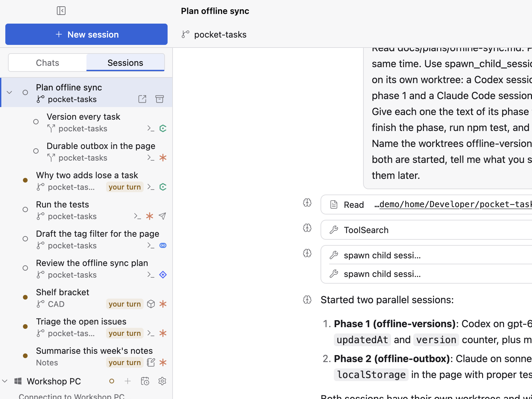Click your turn badge on Why two adds
The height and width of the screenshot is (399, 532).
click(x=125, y=187)
